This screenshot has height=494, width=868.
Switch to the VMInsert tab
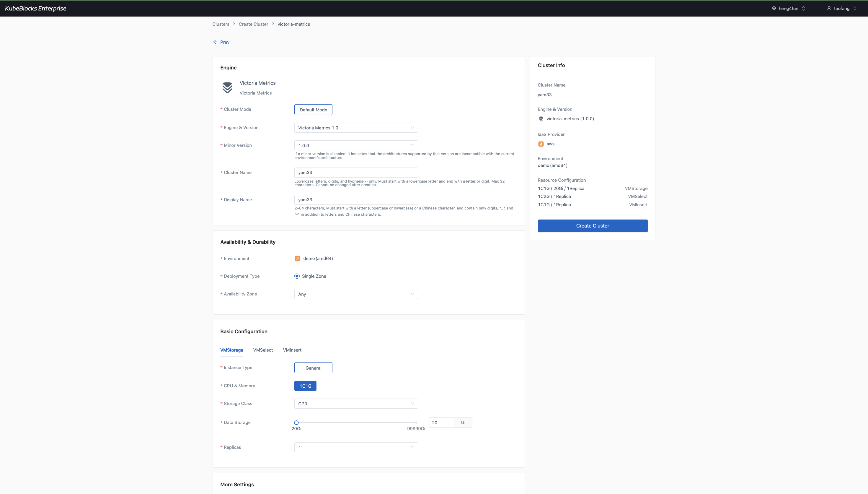[x=292, y=350]
